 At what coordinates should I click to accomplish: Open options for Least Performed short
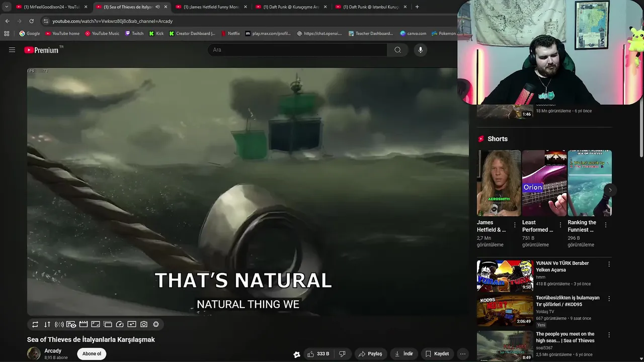point(560,225)
